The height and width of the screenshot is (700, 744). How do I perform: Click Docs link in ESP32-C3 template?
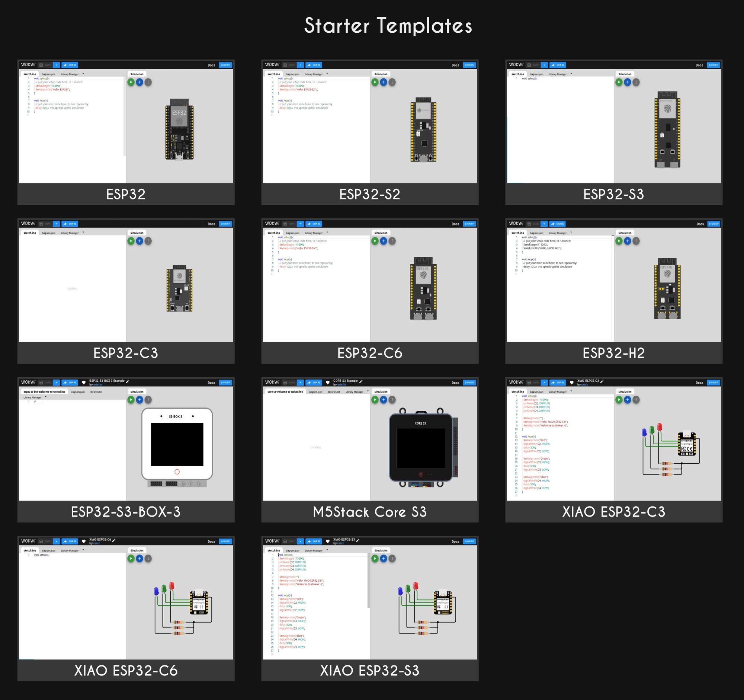(211, 224)
